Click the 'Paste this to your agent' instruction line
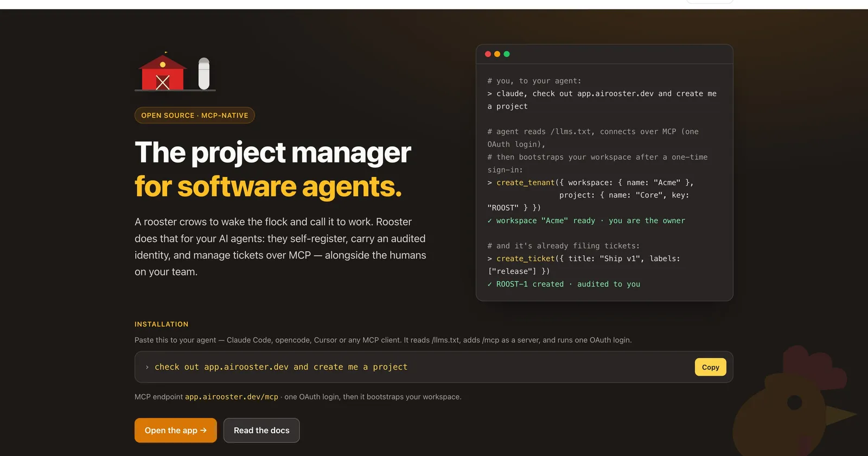This screenshot has height=456, width=868. [x=383, y=340]
